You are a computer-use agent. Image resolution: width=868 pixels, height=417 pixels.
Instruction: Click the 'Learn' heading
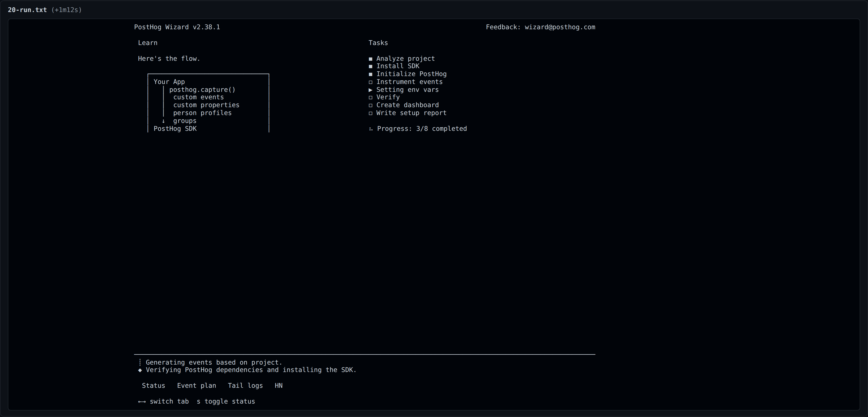coord(148,43)
